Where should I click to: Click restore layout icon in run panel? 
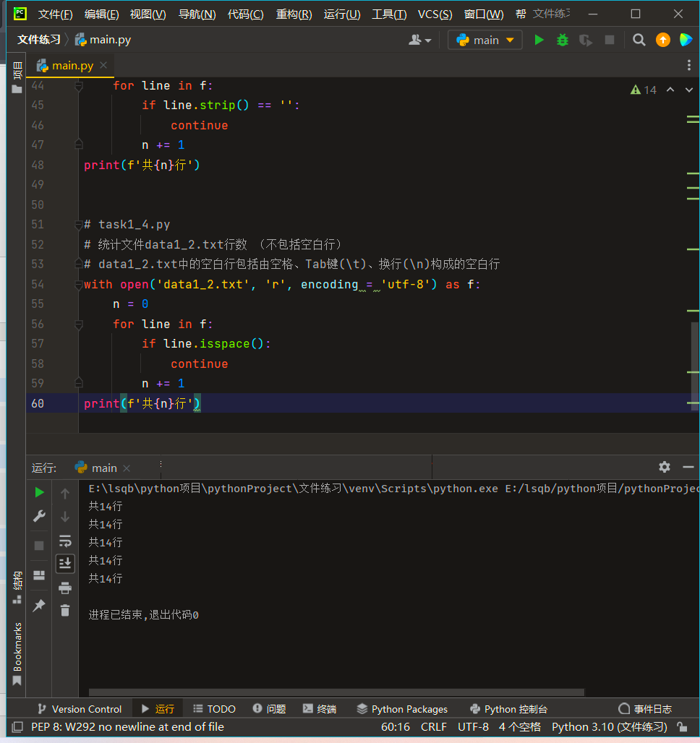[x=39, y=575]
